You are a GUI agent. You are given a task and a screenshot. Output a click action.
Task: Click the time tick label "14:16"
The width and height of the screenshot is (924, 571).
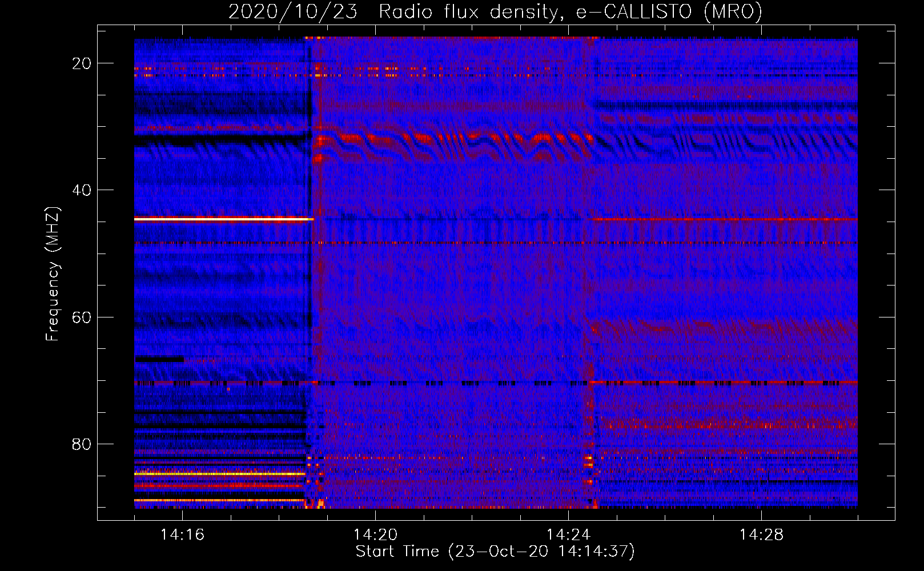click(x=183, y=534)
